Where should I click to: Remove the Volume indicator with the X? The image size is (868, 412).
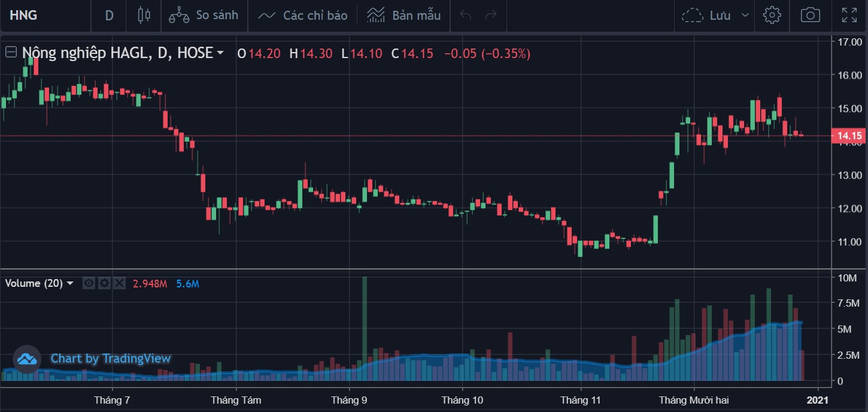pos(119,283)
